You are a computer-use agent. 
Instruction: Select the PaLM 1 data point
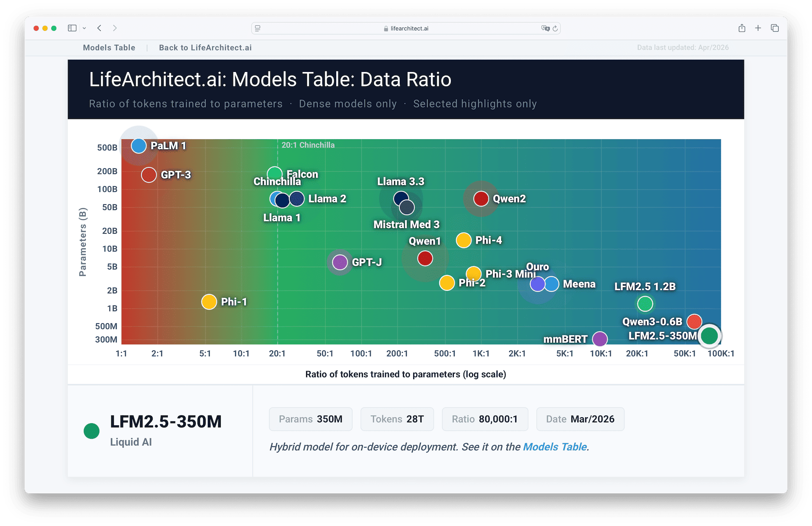coord(139,146)
